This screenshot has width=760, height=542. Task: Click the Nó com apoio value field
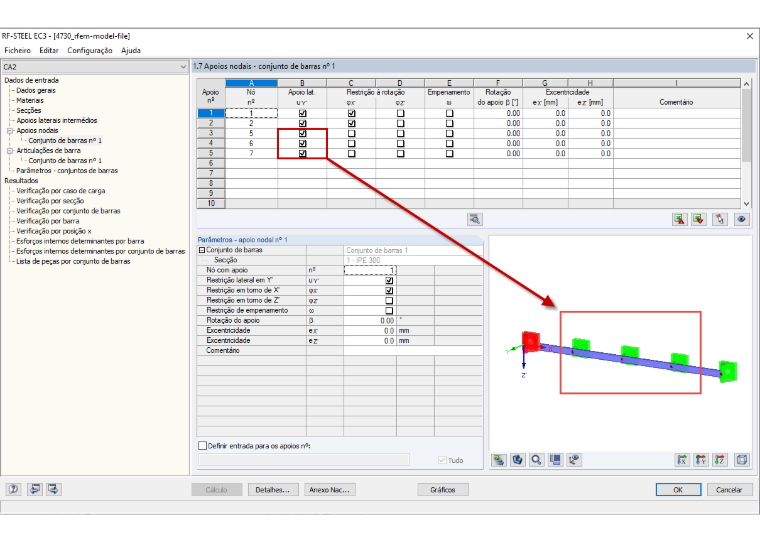370,270
